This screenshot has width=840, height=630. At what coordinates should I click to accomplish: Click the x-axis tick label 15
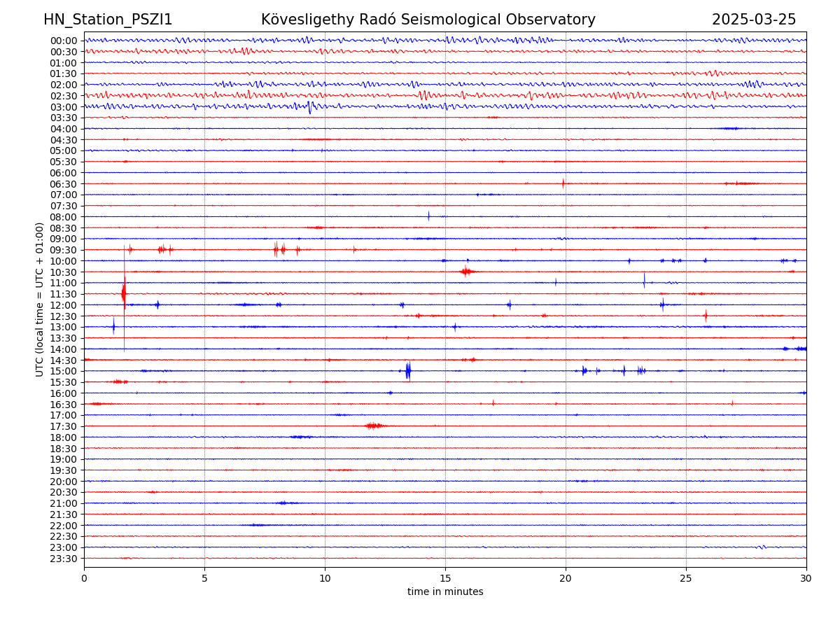[x=445, y=578]
